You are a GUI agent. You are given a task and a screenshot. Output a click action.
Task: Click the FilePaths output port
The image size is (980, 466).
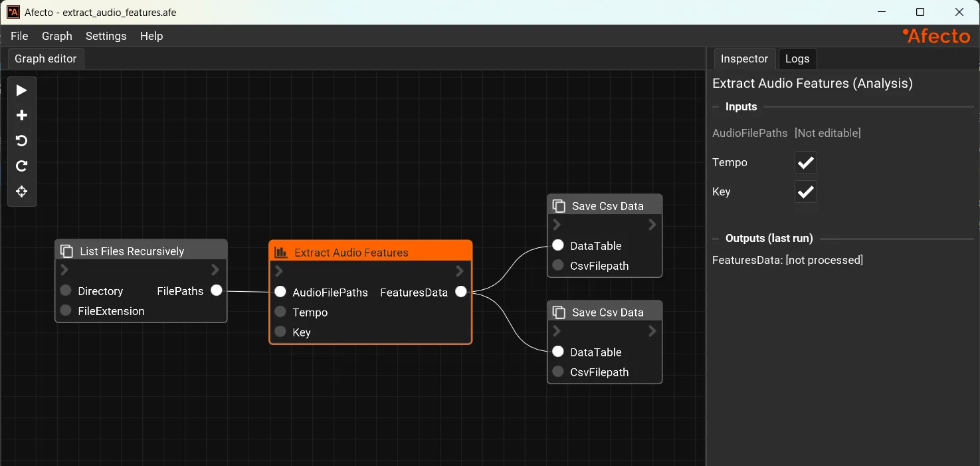click(x=217, y=291)
